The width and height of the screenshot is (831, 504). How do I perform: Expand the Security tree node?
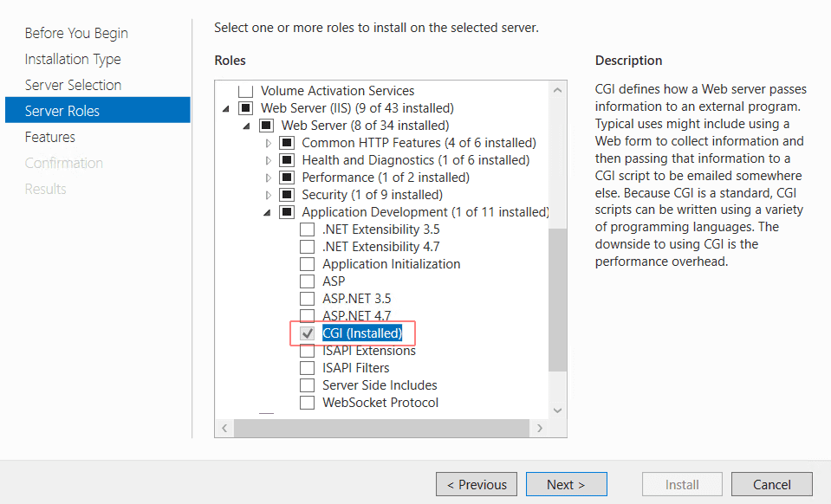pos(268,196)
